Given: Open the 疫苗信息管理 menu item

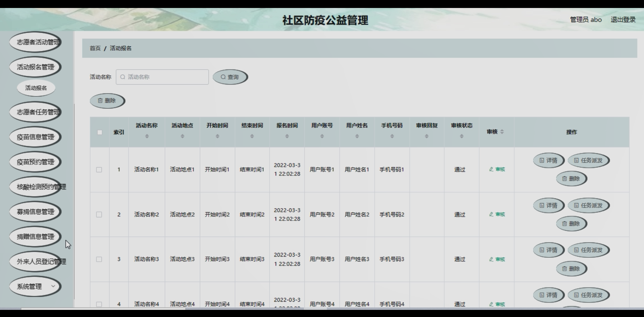Looking at the screenshot, I should coord(35,137).
